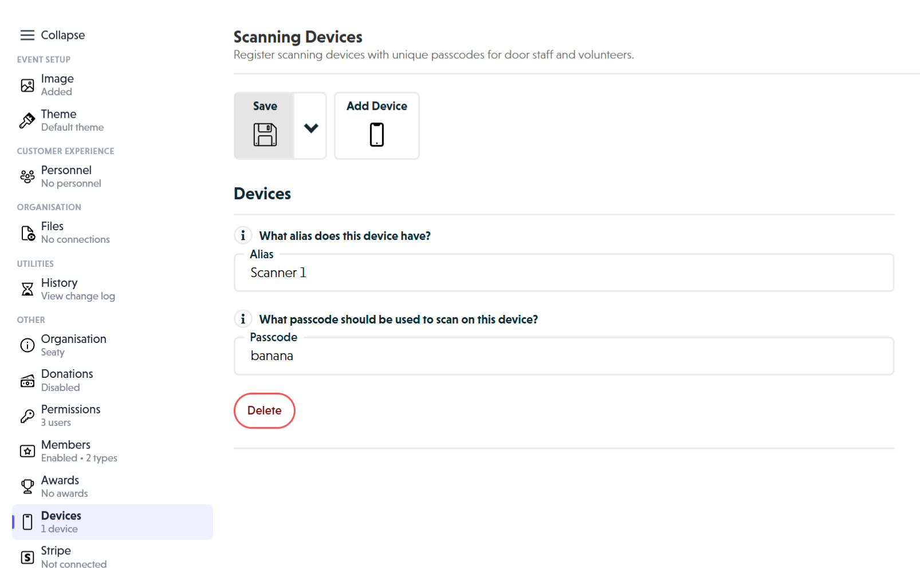Click the Theme paintbrush icon

[27, 121]
